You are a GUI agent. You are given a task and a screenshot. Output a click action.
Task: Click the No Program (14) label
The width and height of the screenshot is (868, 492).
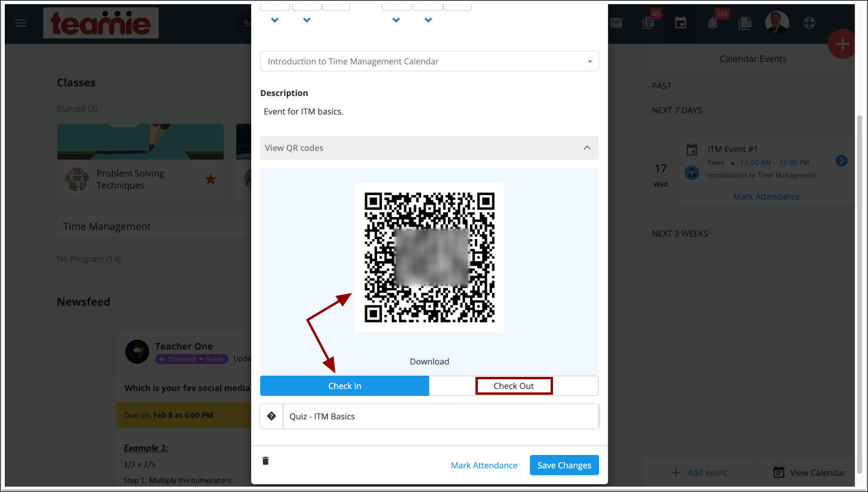pos(89,259)
